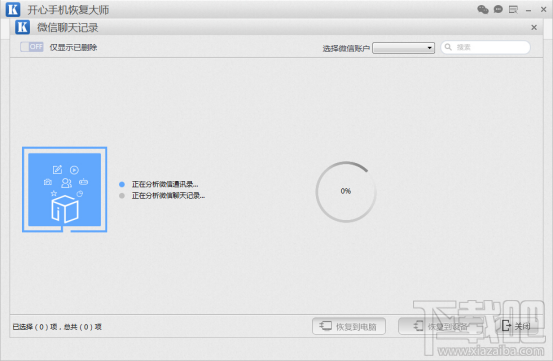Minimize the main application window
Image resolution: width=553 pixels, height=361 pixels.
point(528,10)
